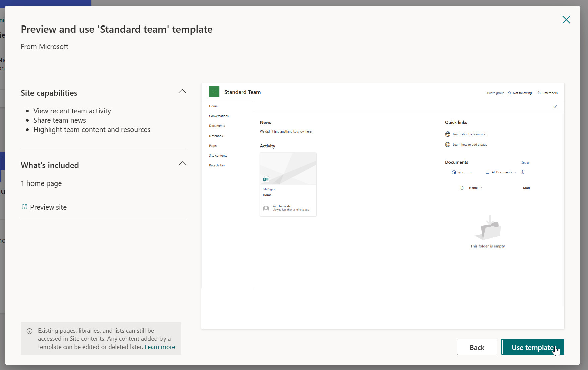
Task: Close the template preview dialog
Action: (x=566, y=20)
